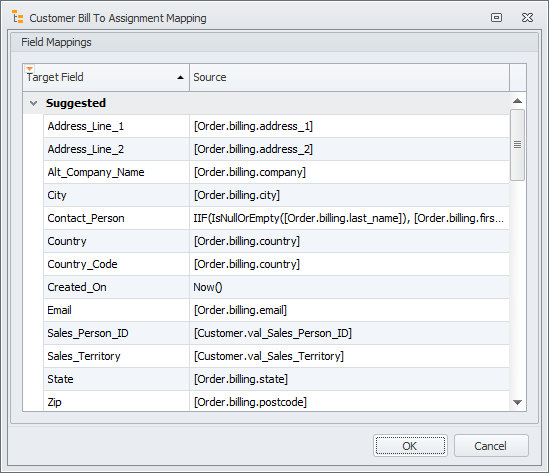The width and height of the screenshot is (549, 473).
Task: Confirm the mappings with OK
Action: click(410, 446)
